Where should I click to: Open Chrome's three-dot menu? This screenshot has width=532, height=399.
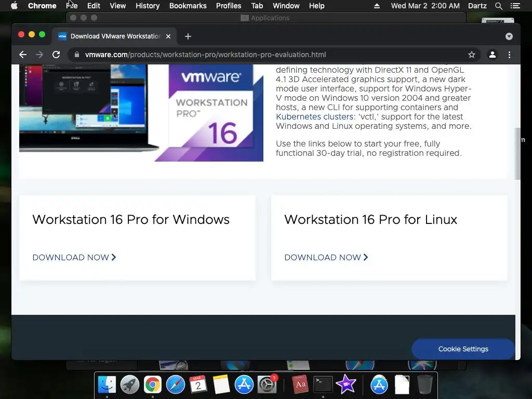(x=509, y=55)
